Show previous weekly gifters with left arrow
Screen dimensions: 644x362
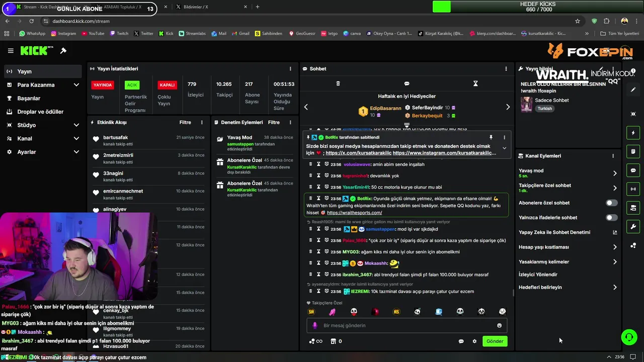306,107
